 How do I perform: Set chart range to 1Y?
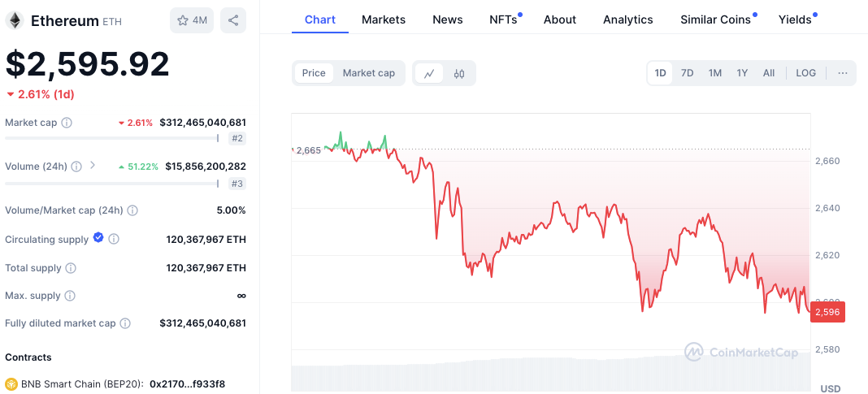742,73
